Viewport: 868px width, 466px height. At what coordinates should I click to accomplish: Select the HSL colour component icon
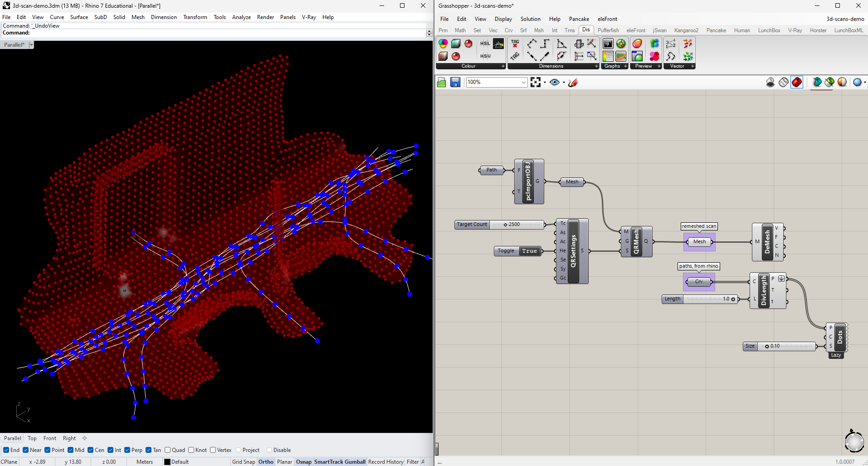click(x=485, y=44)
